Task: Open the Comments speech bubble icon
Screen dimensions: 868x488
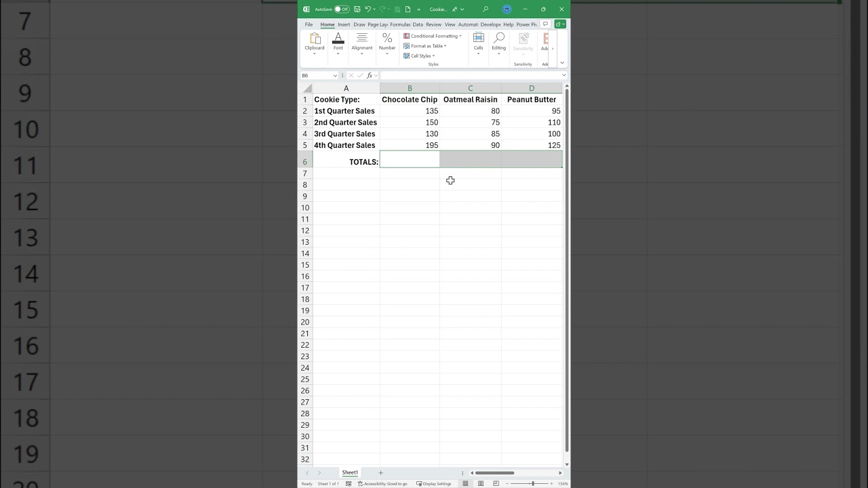Action: [545, 24]
